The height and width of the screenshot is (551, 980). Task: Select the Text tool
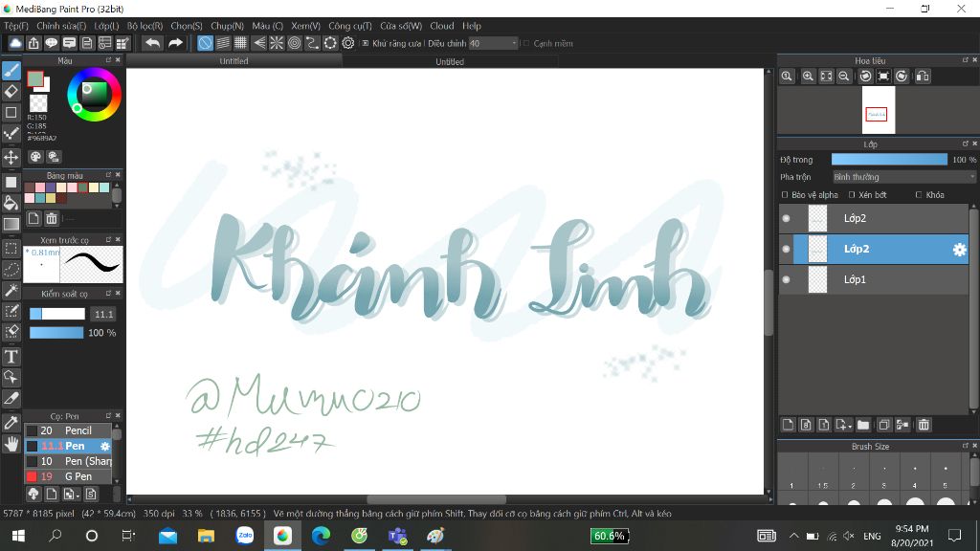coord(11,357)
